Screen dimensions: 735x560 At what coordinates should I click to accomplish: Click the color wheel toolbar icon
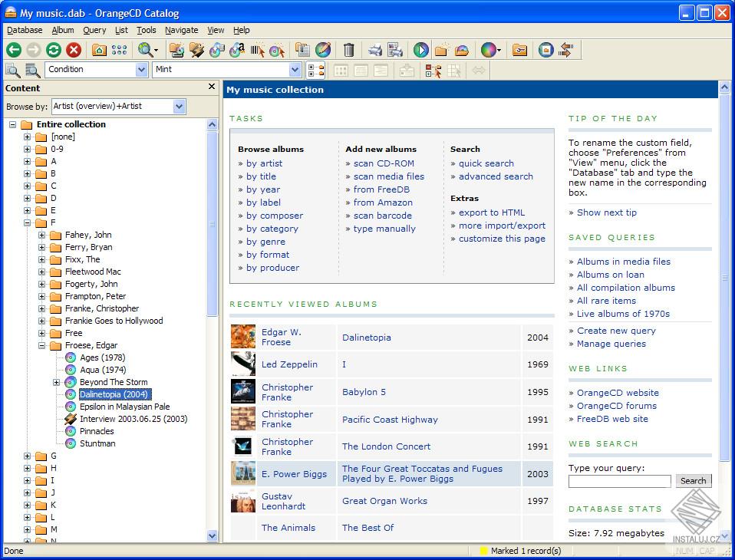[x=488, y=50]
